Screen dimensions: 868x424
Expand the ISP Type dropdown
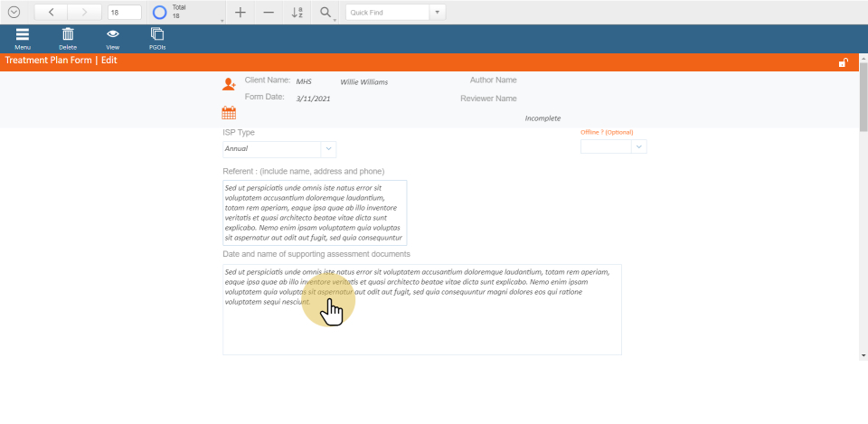[x=328, y=149]
